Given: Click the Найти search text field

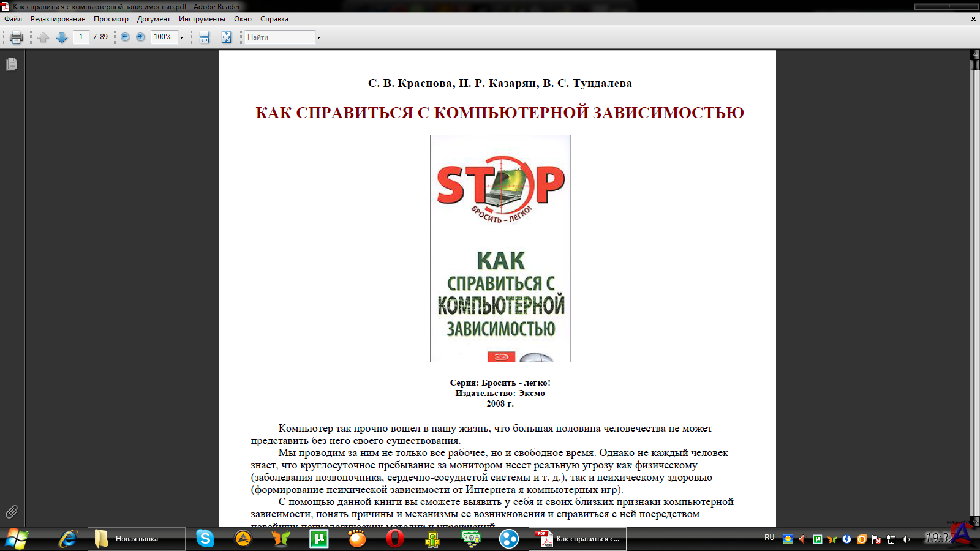Looking at the screenshot, I should pyautogui.click(x=279, y=37).
